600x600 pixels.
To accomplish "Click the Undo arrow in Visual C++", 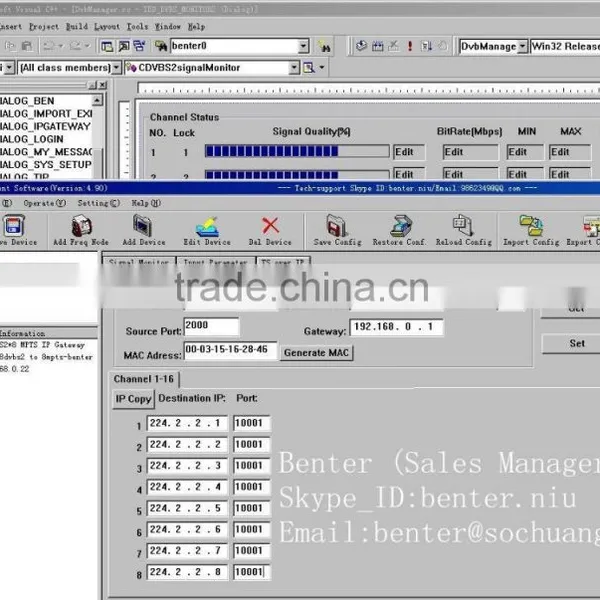I will pos(49,46).
